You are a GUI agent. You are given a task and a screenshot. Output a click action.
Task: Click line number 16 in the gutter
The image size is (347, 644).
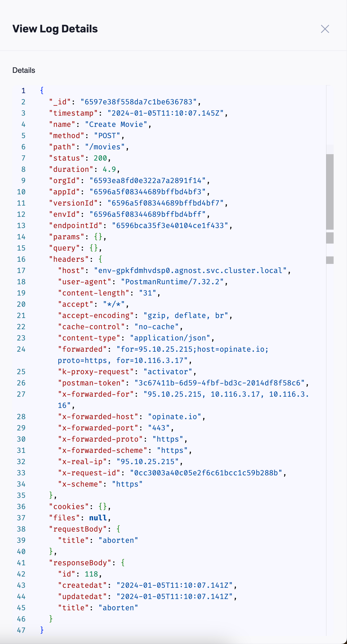point(21,259)
